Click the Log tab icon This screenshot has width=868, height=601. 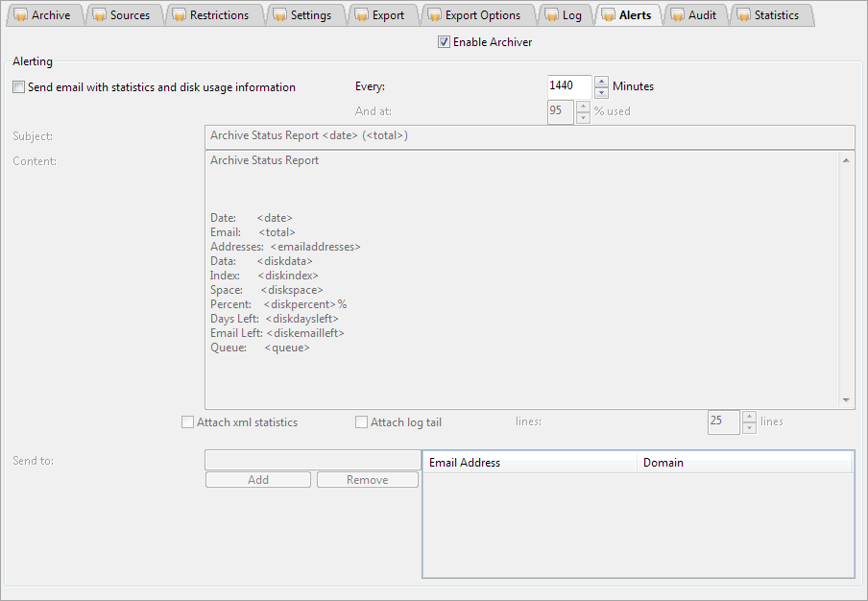tap(551, 15)
